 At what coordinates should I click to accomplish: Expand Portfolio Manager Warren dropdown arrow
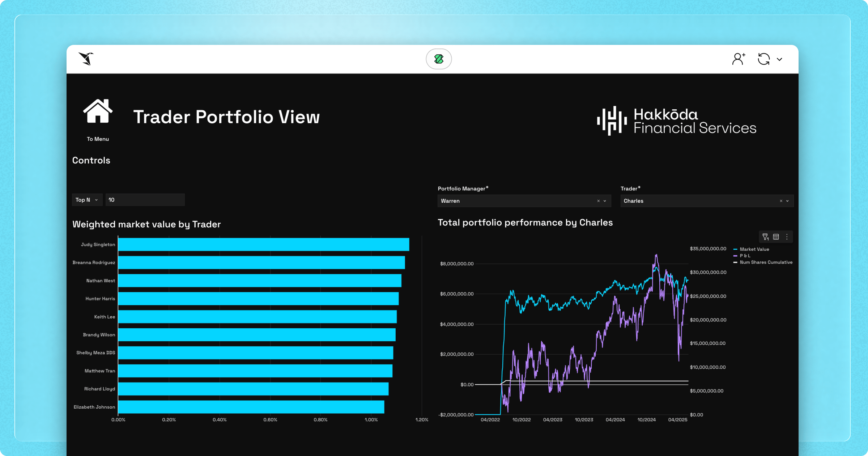tap(605, 201)
